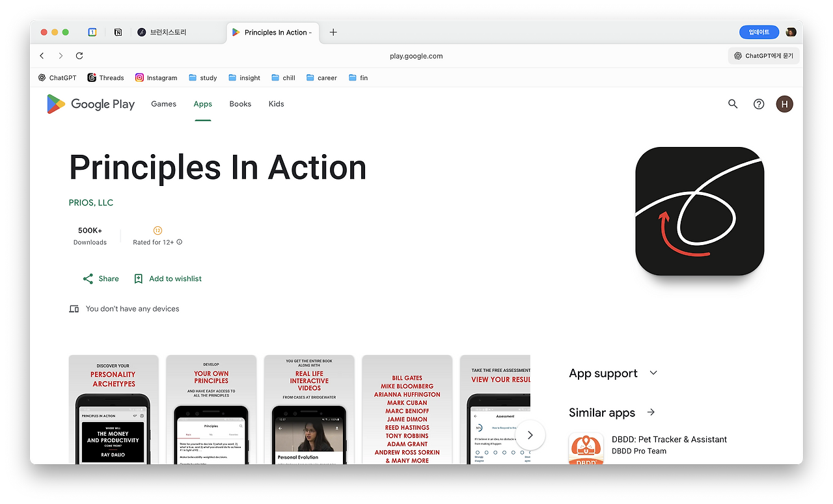Open the Instagram bookmark
833x504 pixels.
pos(156,77)
